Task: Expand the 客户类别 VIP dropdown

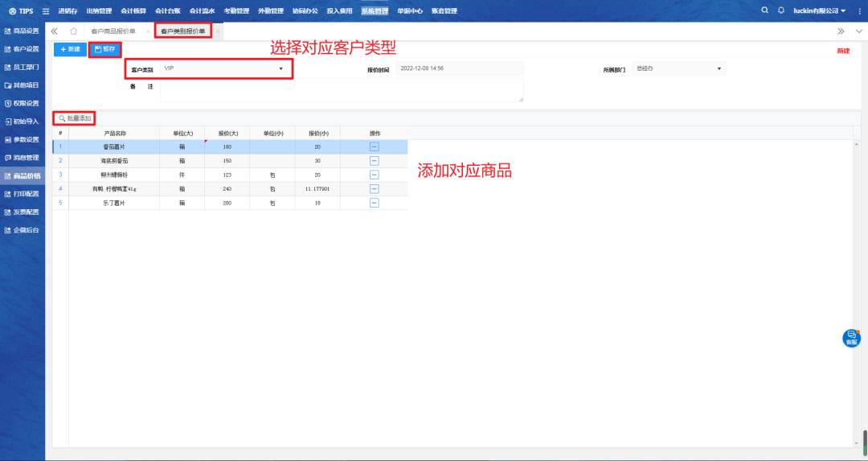Action: click(x=280, y=69)
